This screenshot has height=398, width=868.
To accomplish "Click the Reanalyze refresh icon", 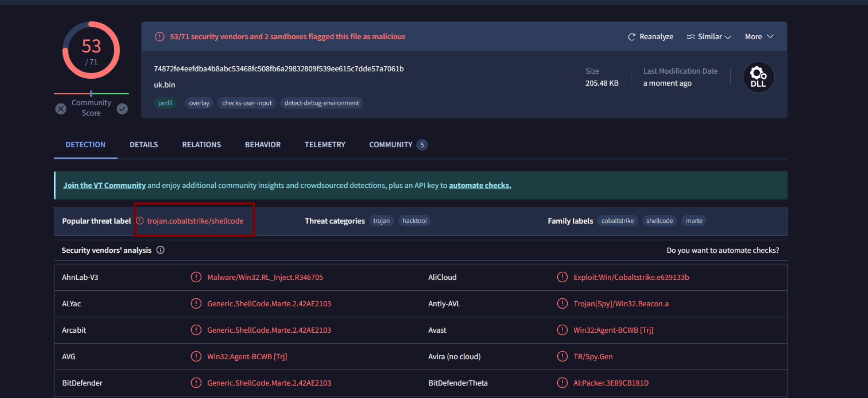I will click(631, 37).
